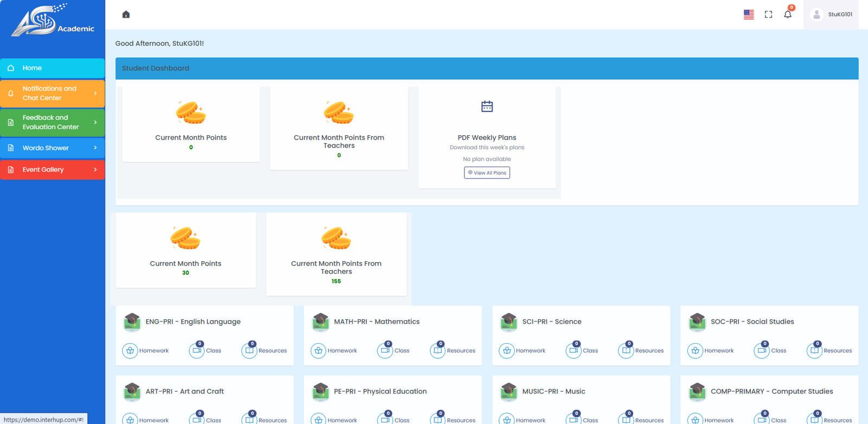Click 'No plan available' text
Screen dimensions: 868x424
(487, 159)
